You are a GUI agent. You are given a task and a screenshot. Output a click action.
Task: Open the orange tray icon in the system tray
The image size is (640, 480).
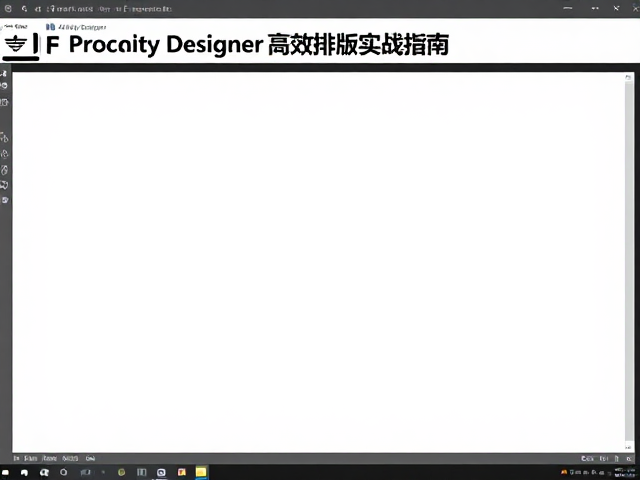point(564,472)
